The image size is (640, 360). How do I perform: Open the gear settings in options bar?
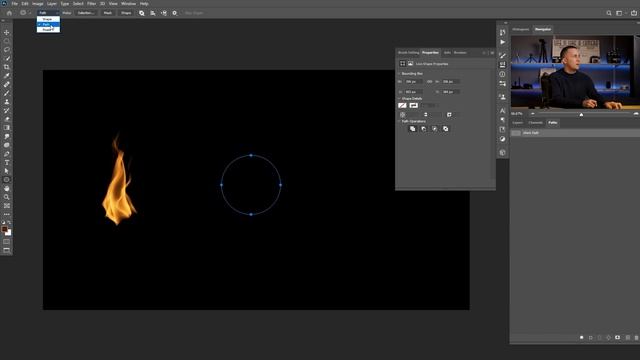coord(175,13)
